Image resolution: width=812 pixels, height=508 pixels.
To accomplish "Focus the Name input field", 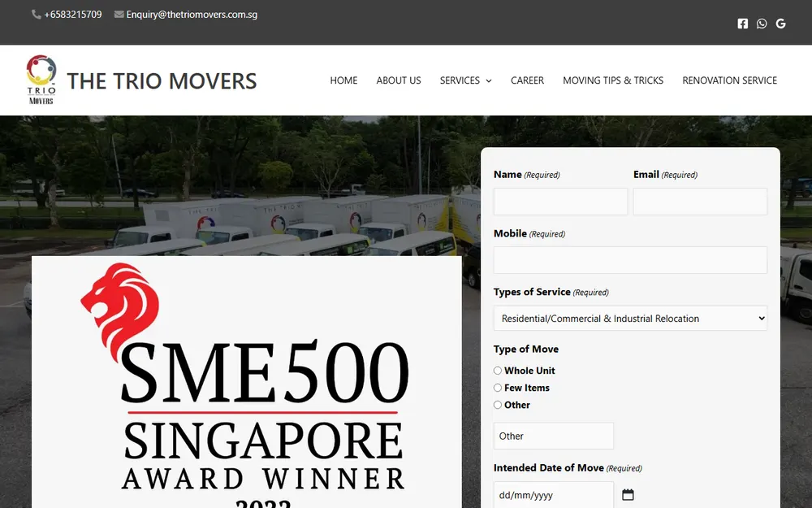I will click(x=560, y=202).
